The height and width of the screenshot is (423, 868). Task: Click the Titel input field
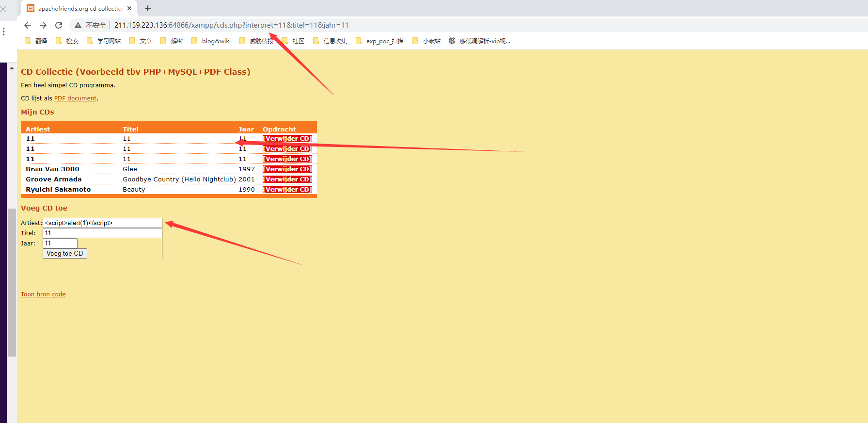tap(102, 233)
